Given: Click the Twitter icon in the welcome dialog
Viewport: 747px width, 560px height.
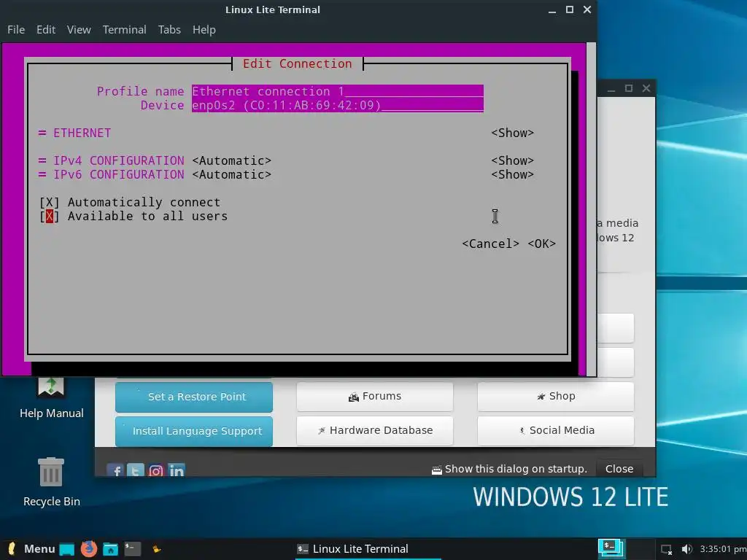Looking at the screenshot, I should pyautogui.click(x=135, y=470).
